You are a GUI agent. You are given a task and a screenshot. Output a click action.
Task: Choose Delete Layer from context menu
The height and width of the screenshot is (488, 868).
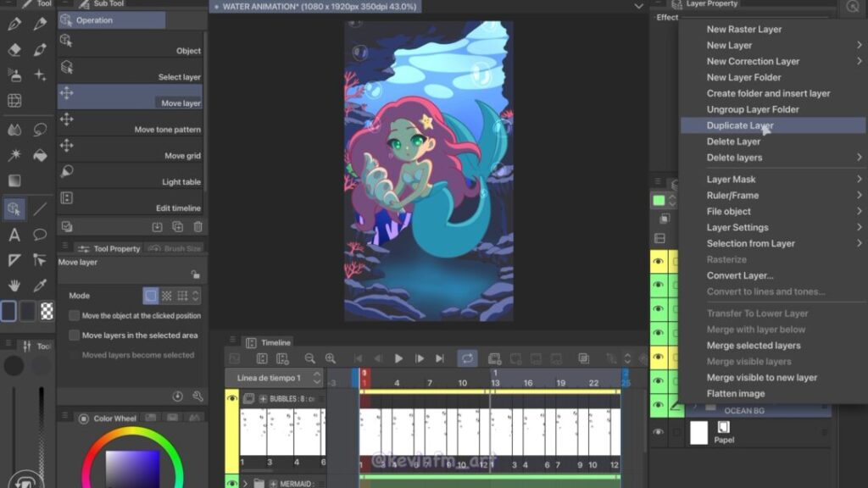click(x=773, y=141)
